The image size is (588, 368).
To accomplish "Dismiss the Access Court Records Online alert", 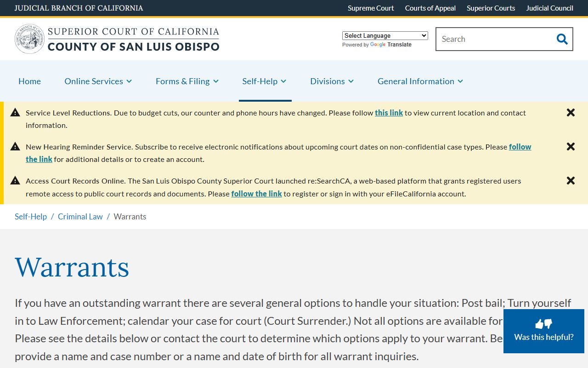I will (x=571, y=181).
